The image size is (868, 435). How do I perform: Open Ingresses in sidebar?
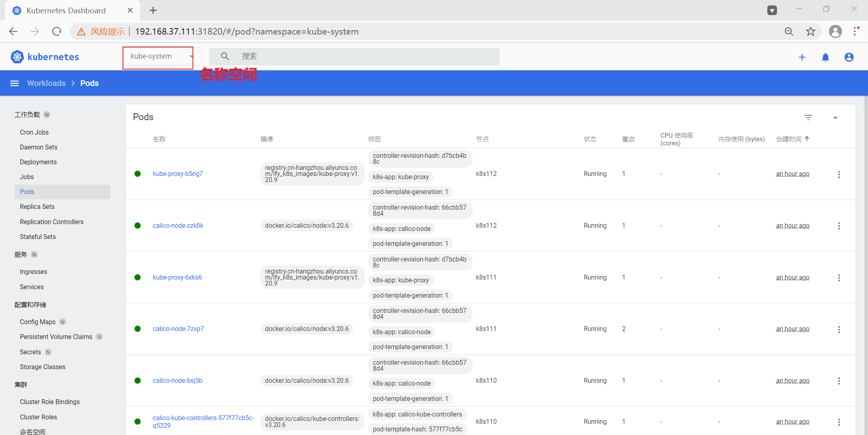tap(33, 272)
